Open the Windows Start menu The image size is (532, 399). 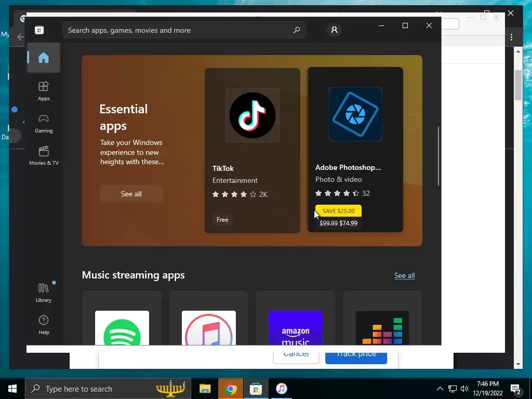click(12, 389)
